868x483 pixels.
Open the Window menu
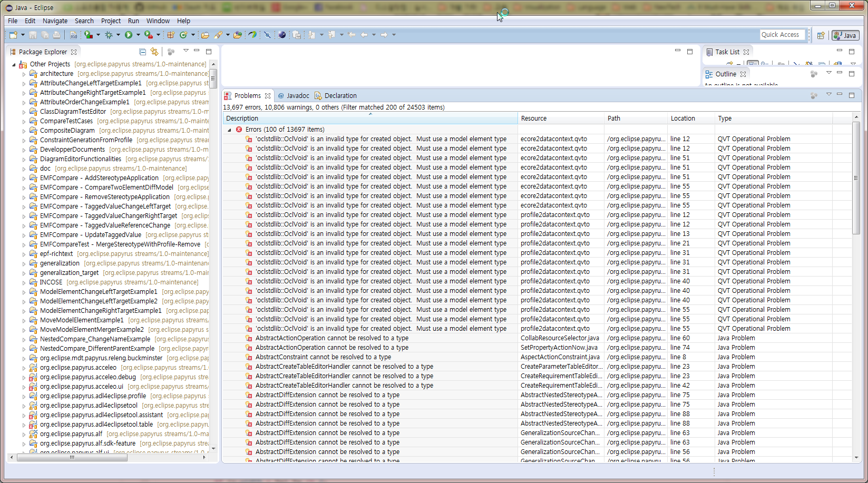tap(158, 21)
